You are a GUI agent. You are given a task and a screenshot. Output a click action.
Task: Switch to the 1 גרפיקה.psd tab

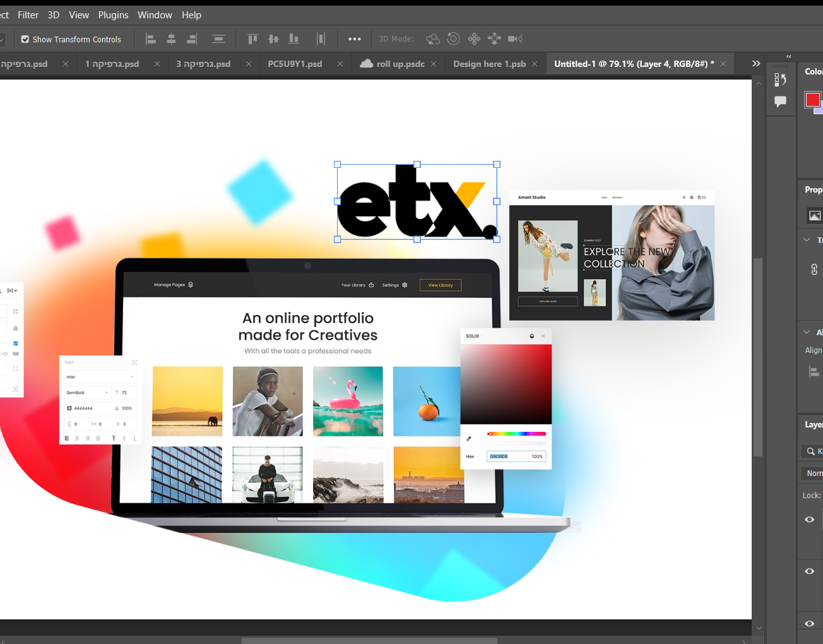pos(112,64)
